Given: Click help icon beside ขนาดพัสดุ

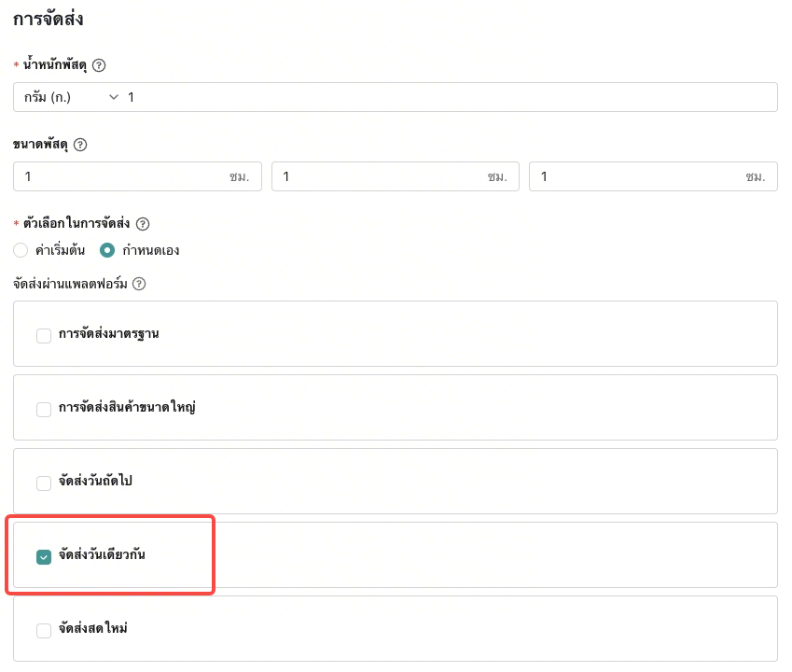Looking at the screenshot, I should 80,145.
